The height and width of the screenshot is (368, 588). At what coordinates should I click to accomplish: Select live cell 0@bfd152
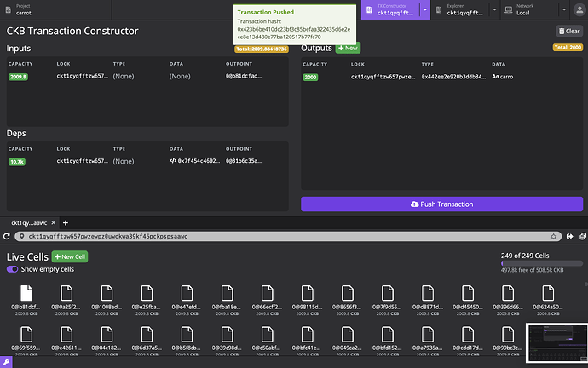click(x=388, y=341)
